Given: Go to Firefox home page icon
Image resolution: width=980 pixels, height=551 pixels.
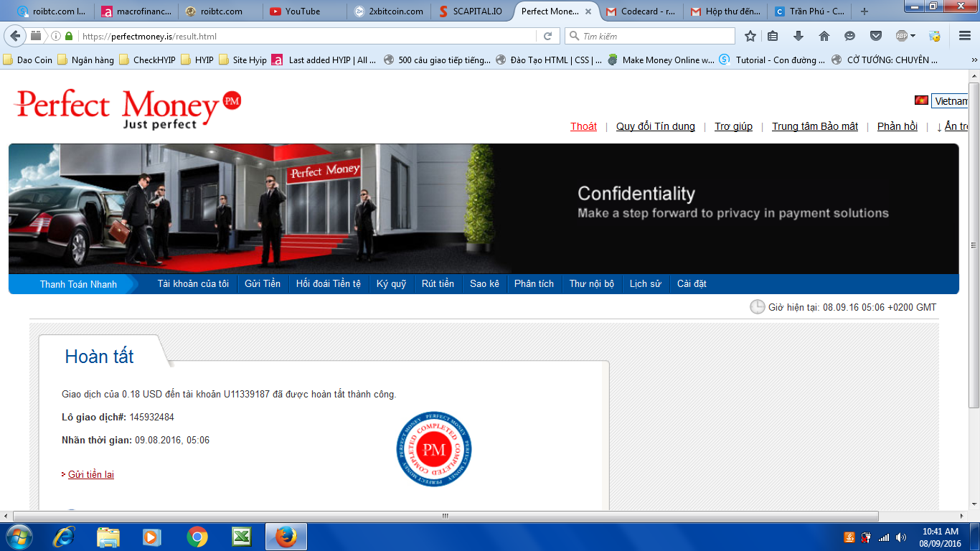Looking at the screenshot, I should click(x=824, y=36).
